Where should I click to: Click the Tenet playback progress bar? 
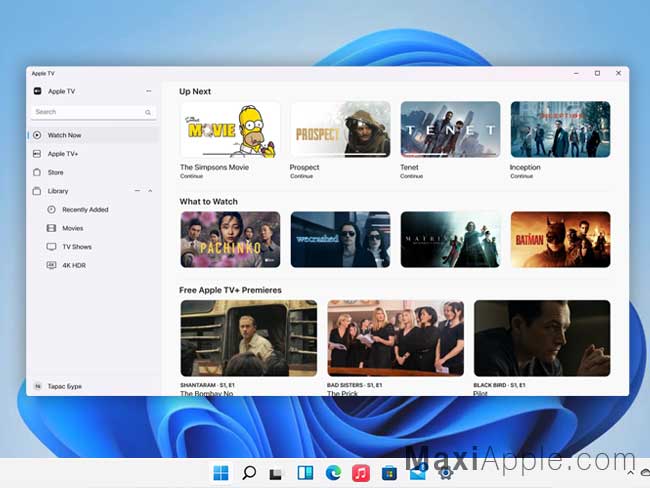click(x=450, y=155)
